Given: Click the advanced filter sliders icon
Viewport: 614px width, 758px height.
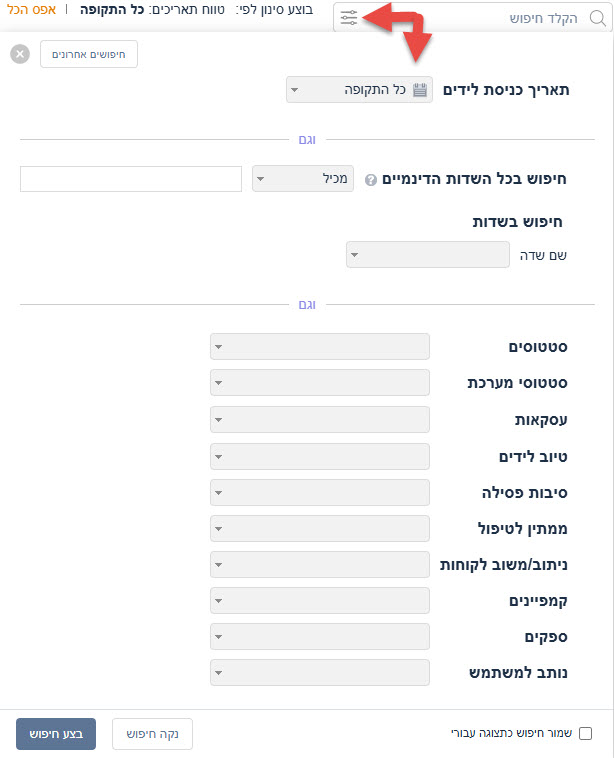Looking at the screenshot, I should [x=348, y=18].
